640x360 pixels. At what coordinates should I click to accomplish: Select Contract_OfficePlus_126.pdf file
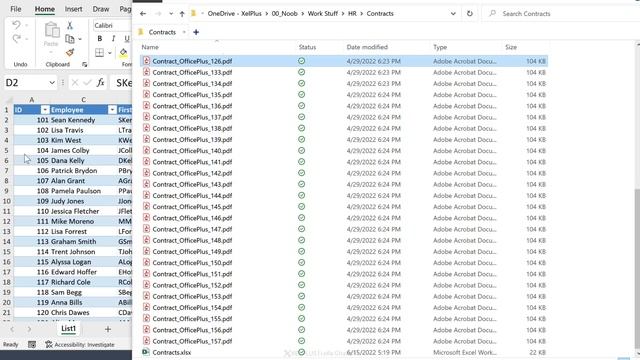(x=344, y=61)
